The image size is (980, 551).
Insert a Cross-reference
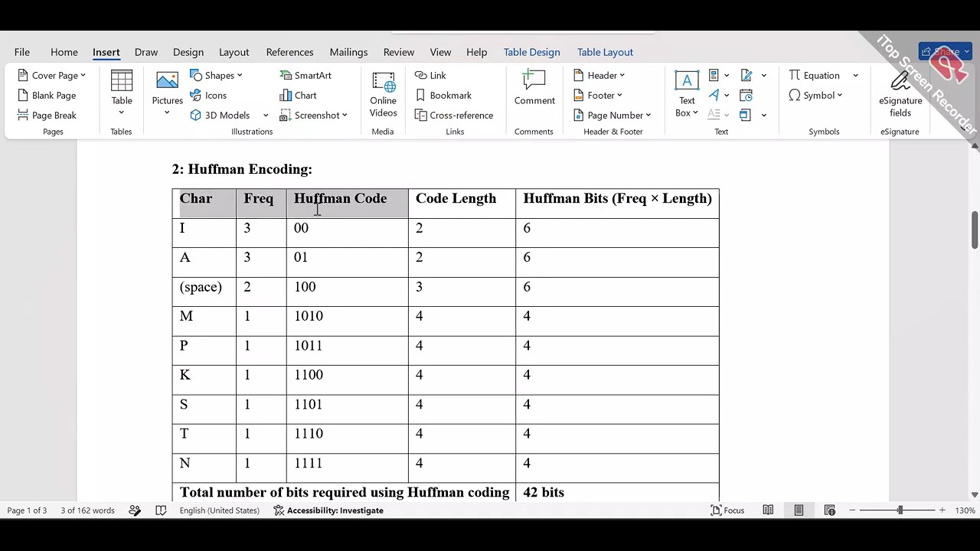(454, 115)
